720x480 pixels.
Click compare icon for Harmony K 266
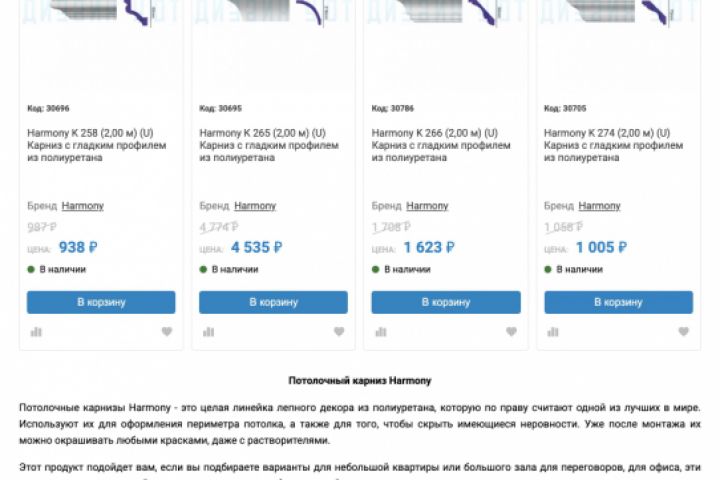tap(381, 332)
